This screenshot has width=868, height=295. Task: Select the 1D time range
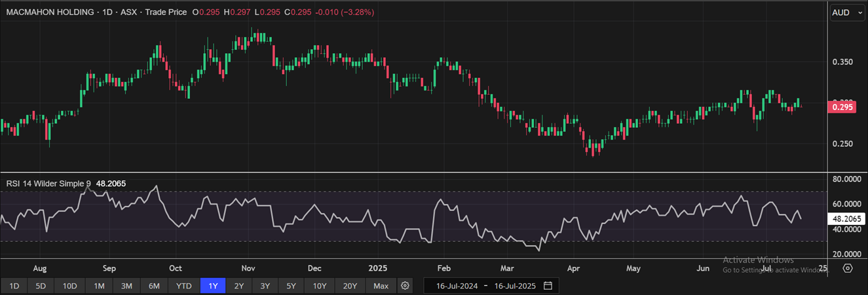coord(14,286)
